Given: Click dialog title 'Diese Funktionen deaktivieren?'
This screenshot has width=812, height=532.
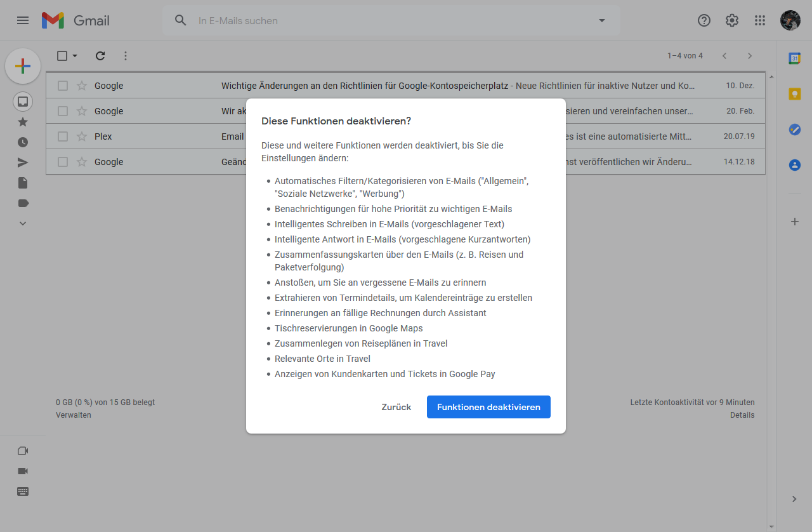Looking at the screenshot, I should coord(336,121).
